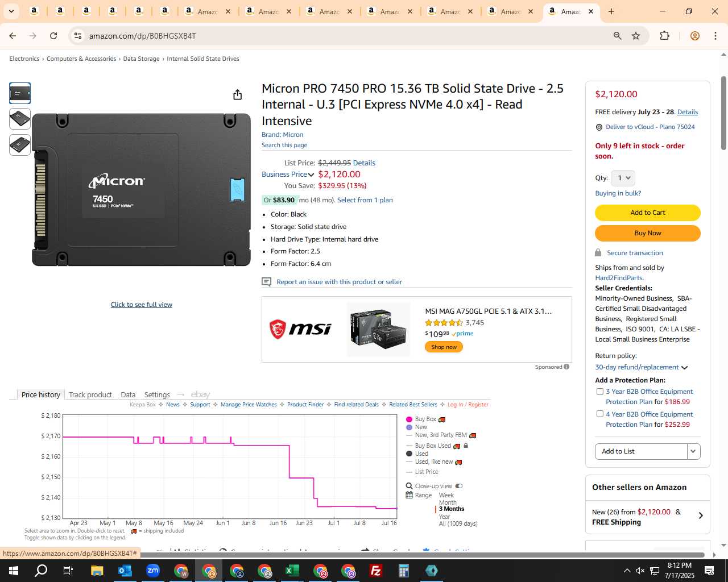
Task: Click the Close-up view magnifier icon
Action: tap(409, 486)
